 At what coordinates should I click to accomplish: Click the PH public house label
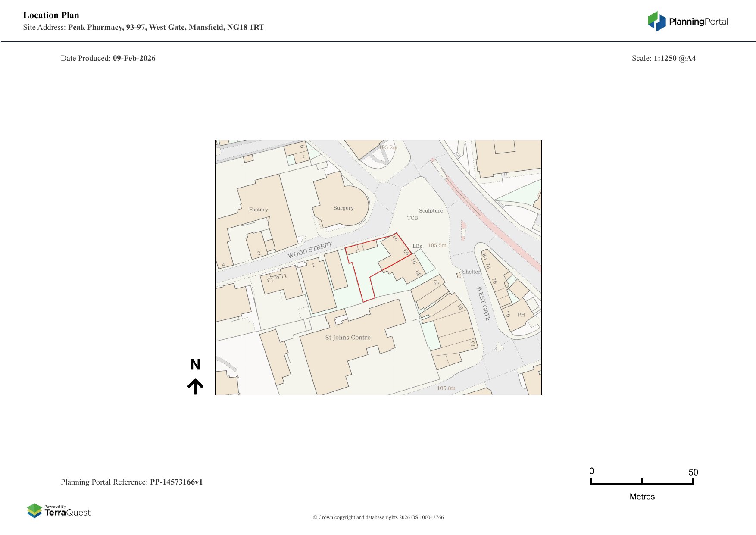[x=521, y=315]
